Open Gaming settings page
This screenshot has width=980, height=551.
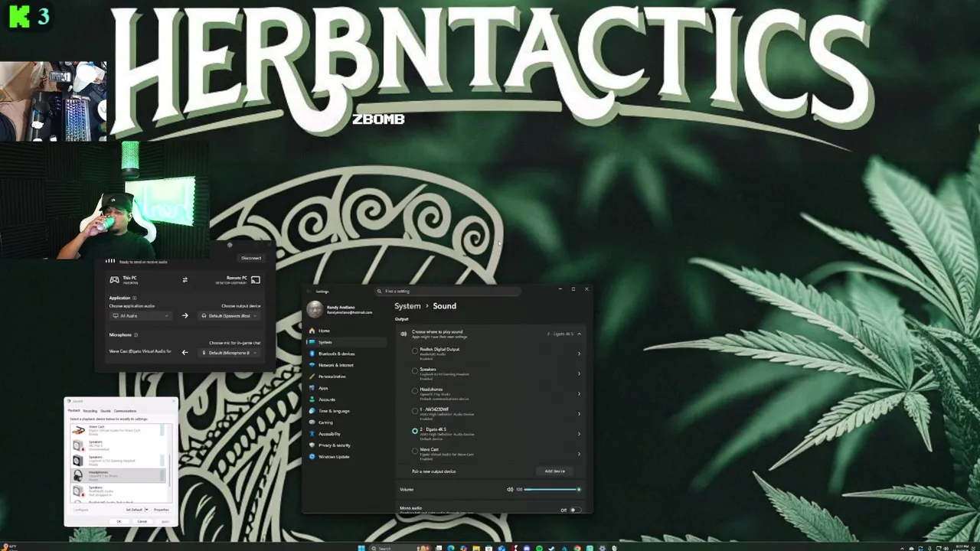point(345,422)
